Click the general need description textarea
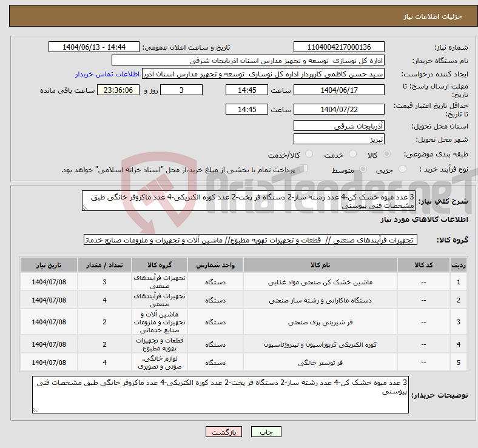This screenshot has width=478, height=448. (x=249, y=201)
